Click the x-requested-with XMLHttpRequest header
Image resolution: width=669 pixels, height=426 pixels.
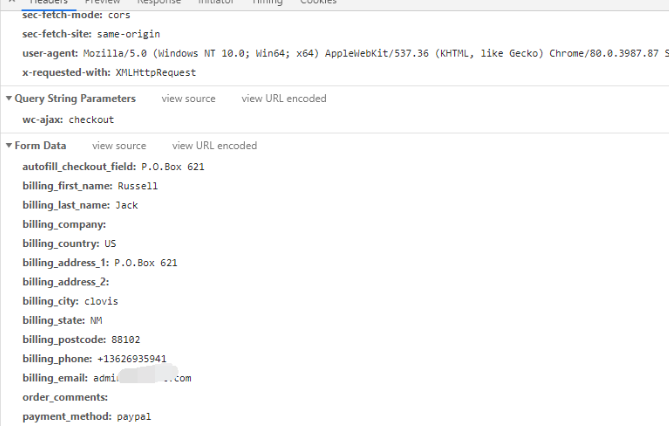(x=109, y=72)
